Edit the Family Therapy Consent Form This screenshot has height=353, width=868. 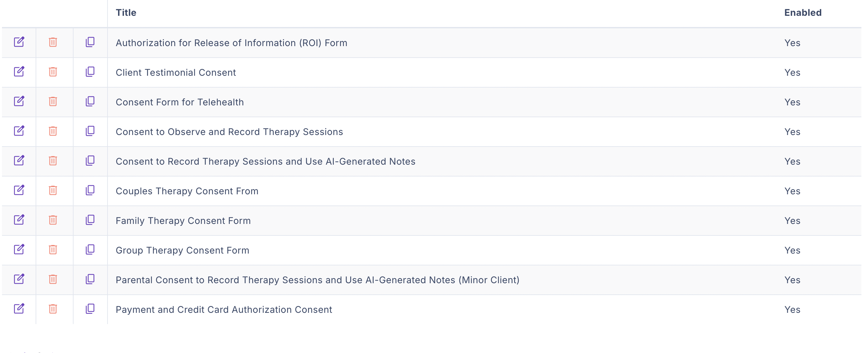click(x=19, y=220)
